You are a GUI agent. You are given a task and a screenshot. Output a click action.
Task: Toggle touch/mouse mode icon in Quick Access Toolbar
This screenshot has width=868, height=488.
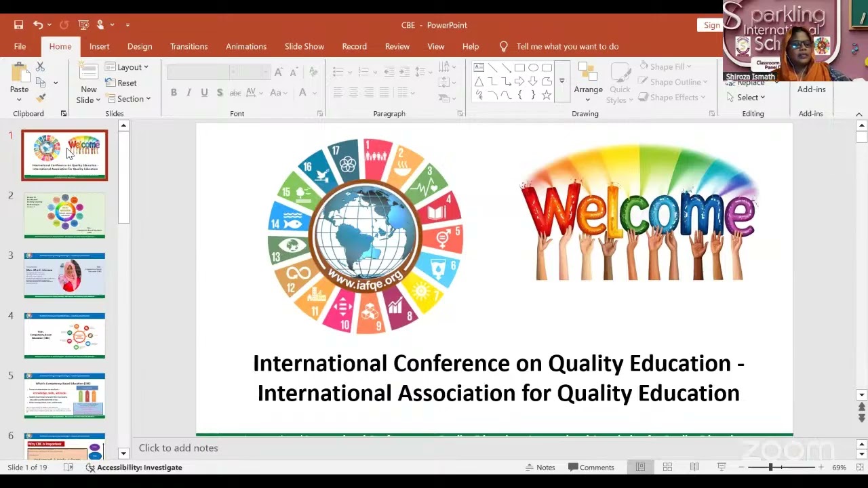click(100, 25)
